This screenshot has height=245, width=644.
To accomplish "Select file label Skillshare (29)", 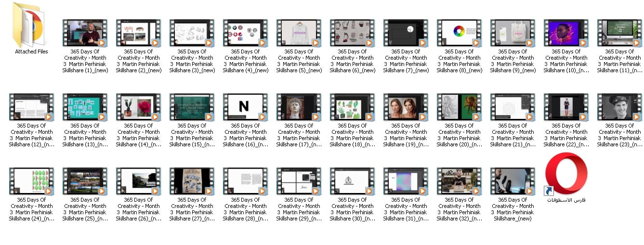I will pyautogui.click(x=299, y=209).
